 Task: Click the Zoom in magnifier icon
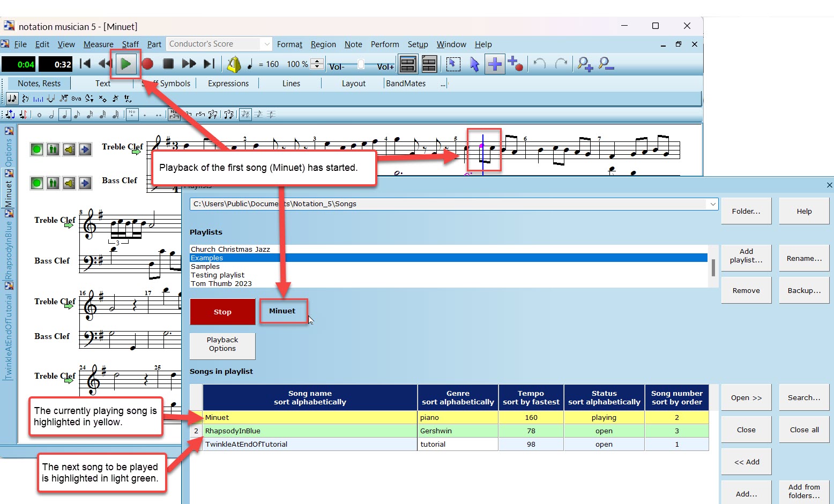pyautogui.click(x=585, y=64)
